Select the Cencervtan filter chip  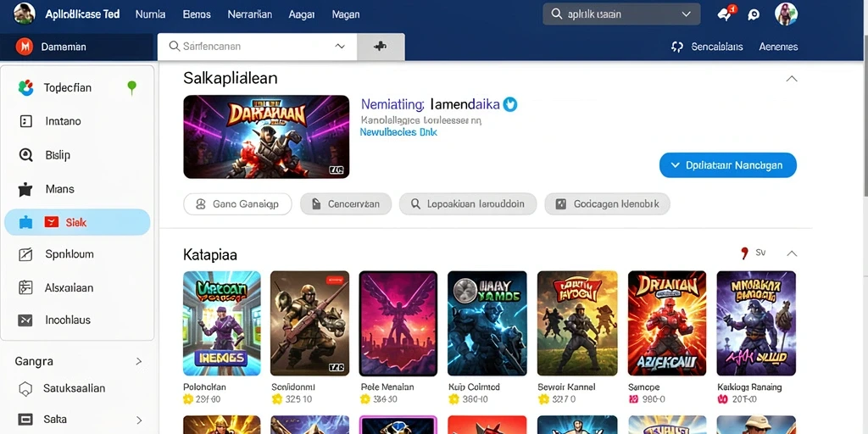coord(346,204)
